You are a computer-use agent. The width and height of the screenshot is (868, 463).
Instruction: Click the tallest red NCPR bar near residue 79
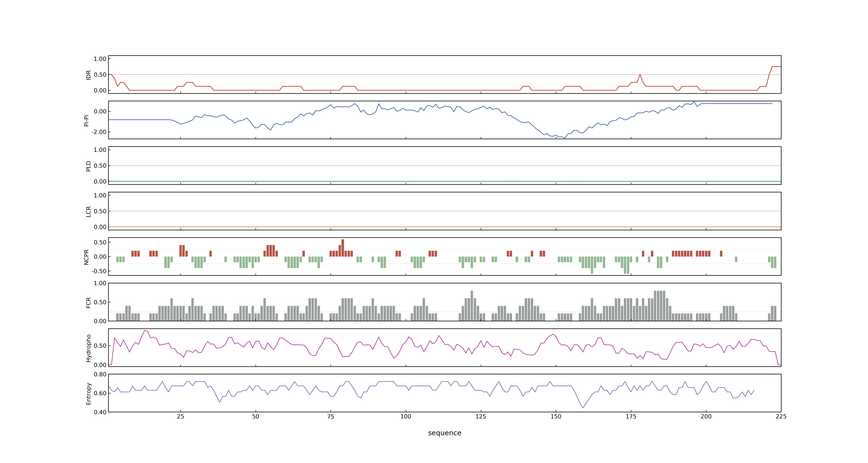[343, 248]
